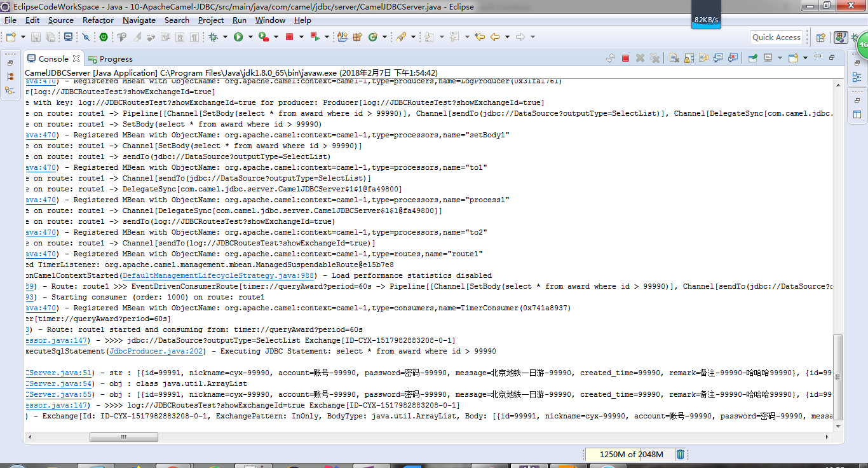Navigate Back with the yellow arrow
Screen dimensions: 868x468
[495, 38]
